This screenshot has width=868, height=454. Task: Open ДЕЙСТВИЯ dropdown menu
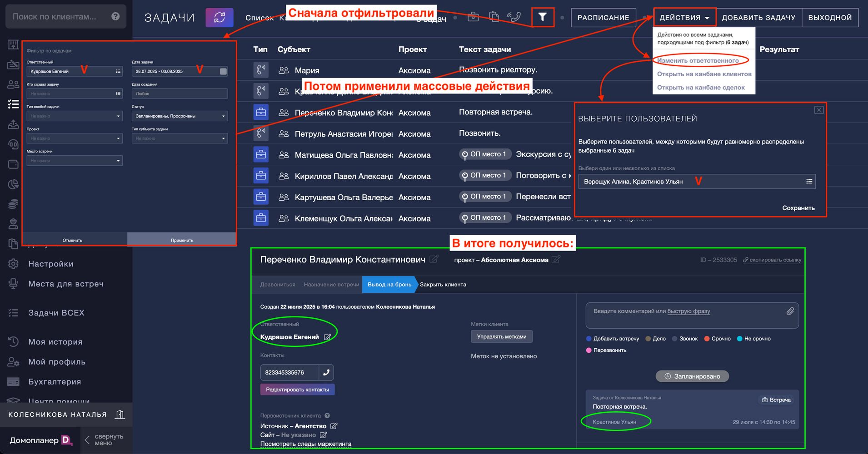click(684, 17)
